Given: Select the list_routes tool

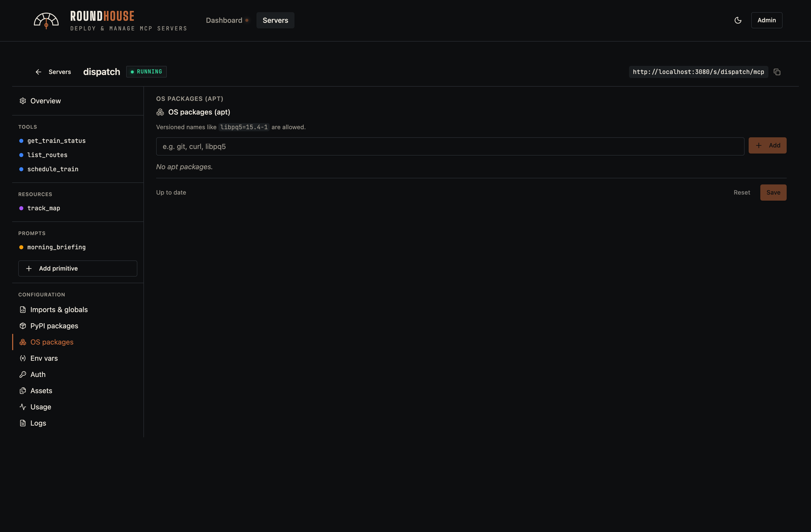Looking at the screenshot, I should tap(78, 155).
